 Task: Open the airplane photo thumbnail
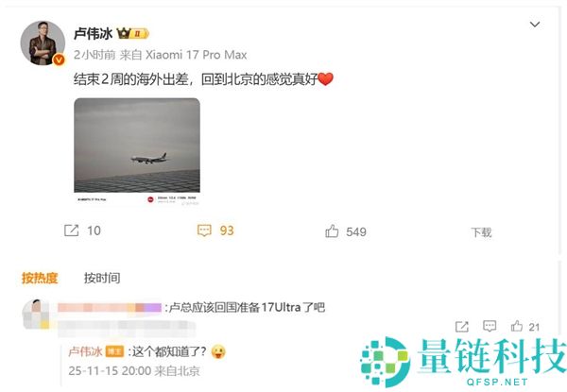[x=137, y=152]
